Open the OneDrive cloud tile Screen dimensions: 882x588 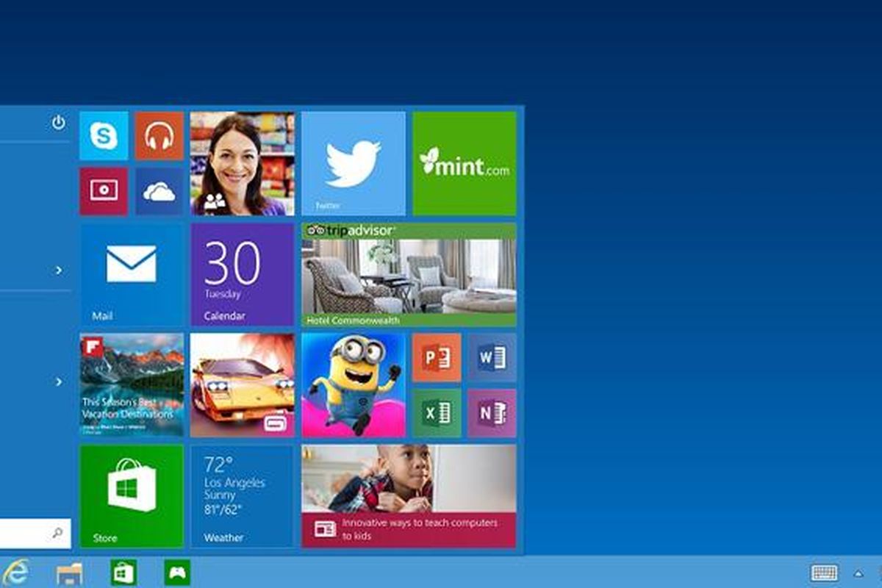pyautogui.click(x=159, y=191)
